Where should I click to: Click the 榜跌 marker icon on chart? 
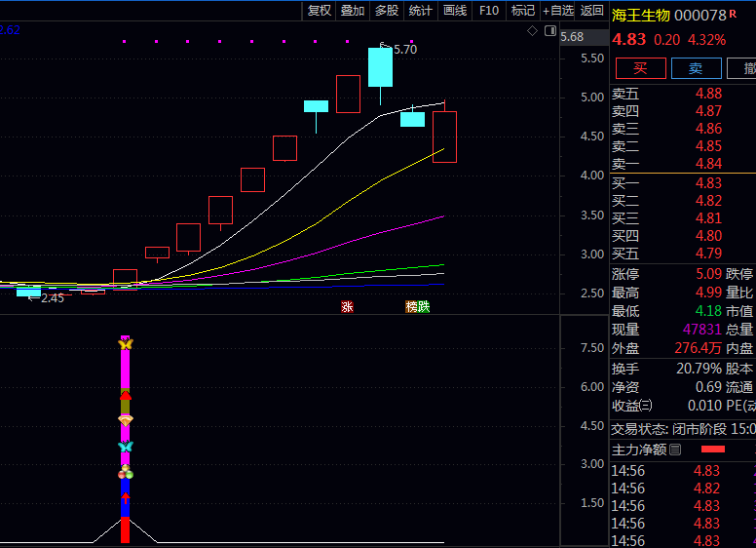click(x=417, y=306)
